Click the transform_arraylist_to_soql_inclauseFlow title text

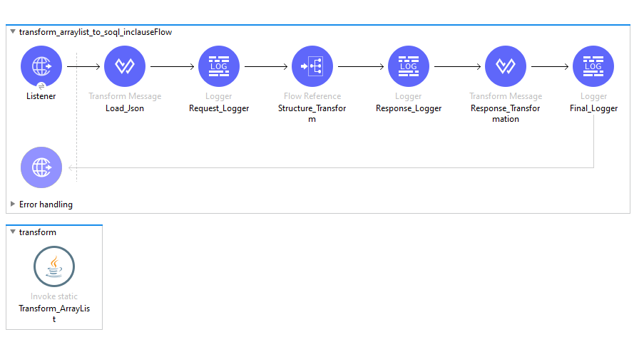(x=96, y=32)
